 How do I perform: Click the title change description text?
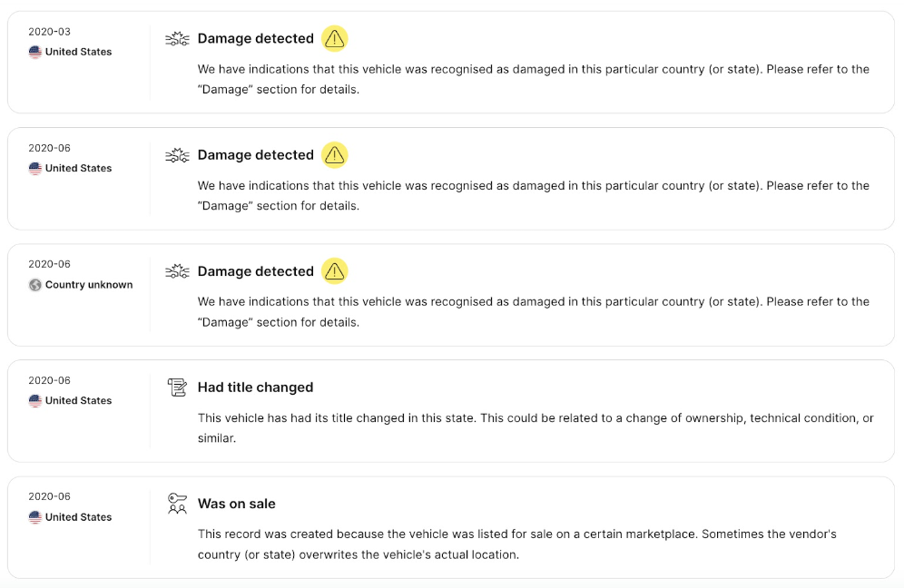(536, 427)
